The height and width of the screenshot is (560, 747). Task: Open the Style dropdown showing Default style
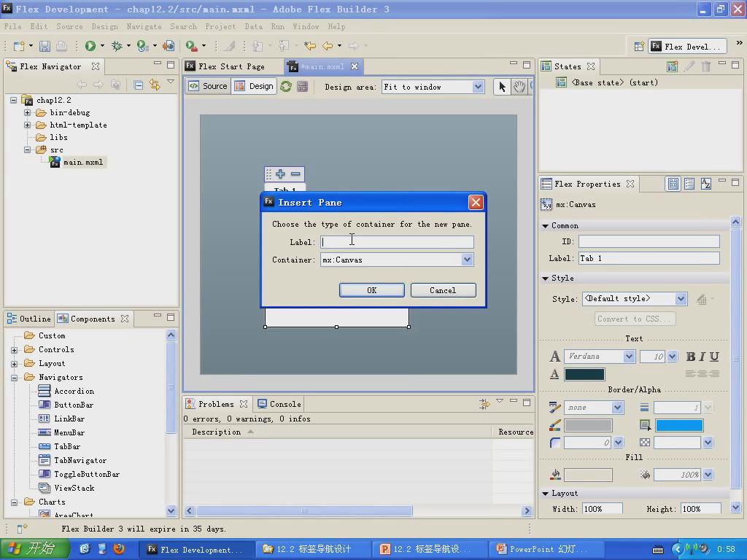pos(681,299)
